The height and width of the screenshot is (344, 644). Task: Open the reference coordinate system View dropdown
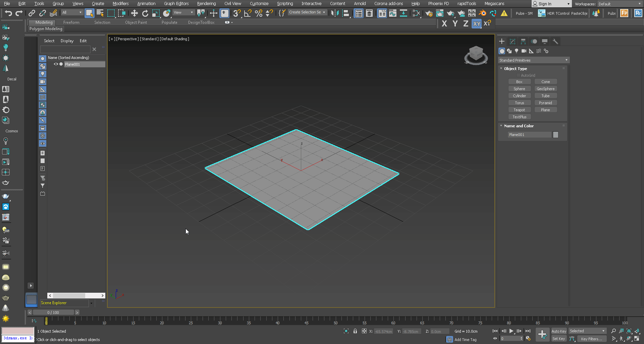click(183, 12)
